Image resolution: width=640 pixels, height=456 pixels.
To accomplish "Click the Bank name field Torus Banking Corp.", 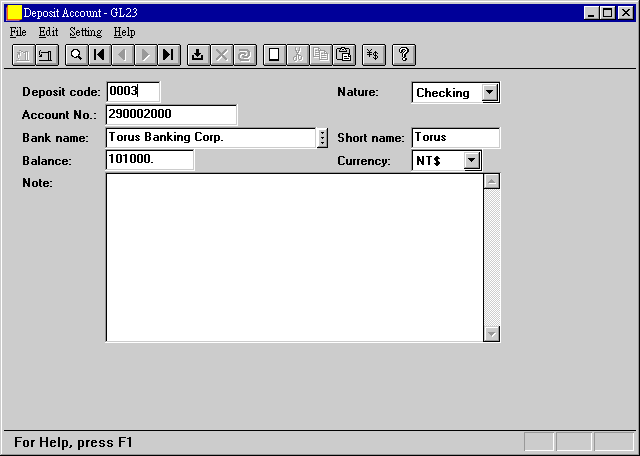I will coord(211,138).
